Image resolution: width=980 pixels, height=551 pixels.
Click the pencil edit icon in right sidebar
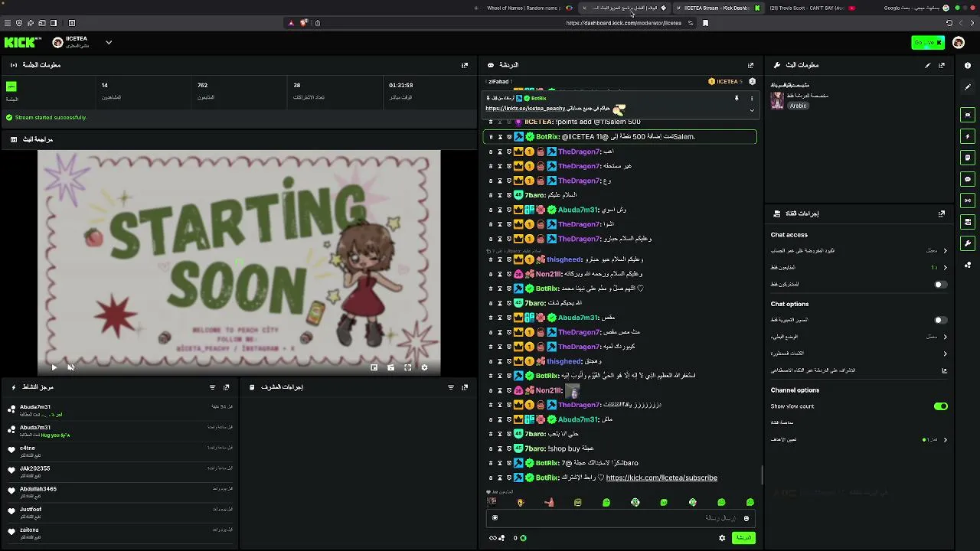[x=968, y=87]
